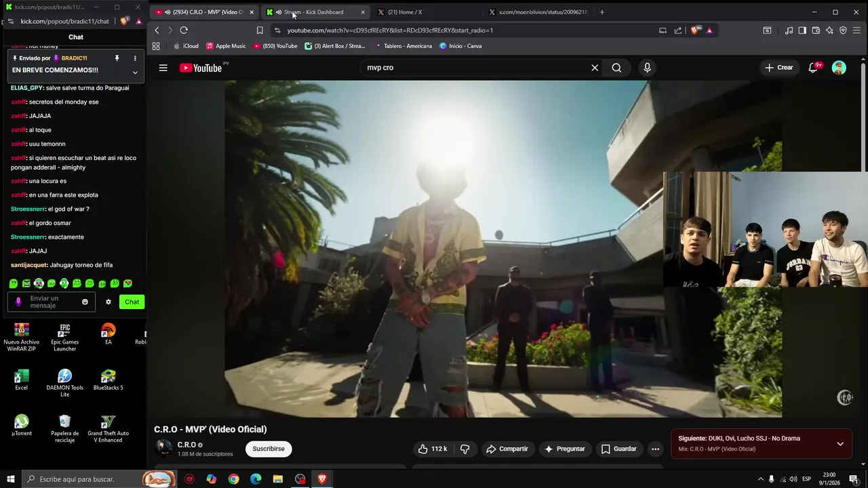Open Papelera de reciclaje on desktop
The image size is (868, 488).
65,429
